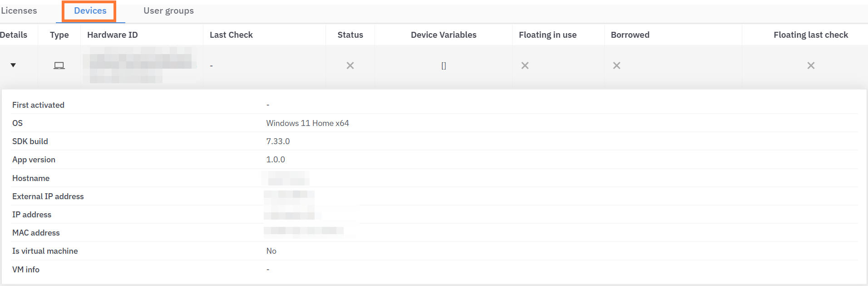Click the Status column header

350,35
